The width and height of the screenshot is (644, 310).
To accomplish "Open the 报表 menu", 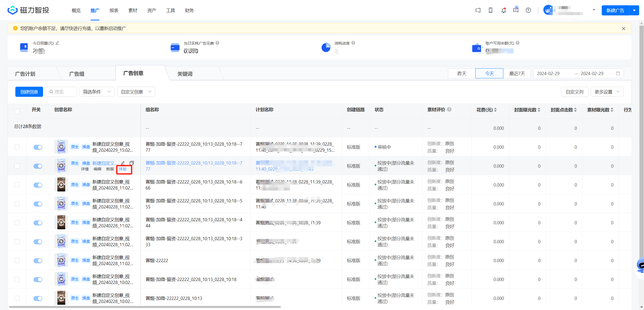I will (114, 10).
